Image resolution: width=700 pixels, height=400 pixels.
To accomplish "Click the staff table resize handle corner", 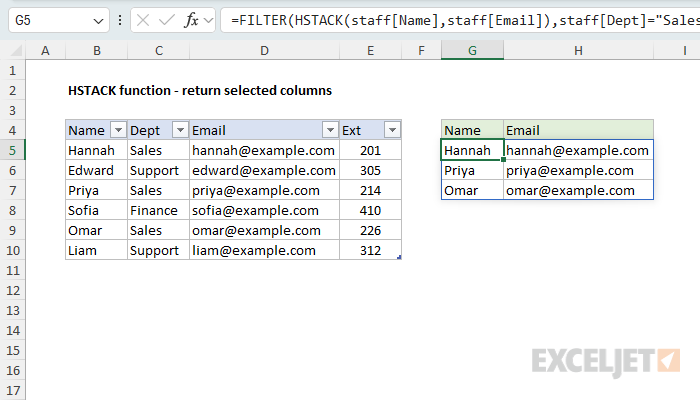I will pos(399,257).
